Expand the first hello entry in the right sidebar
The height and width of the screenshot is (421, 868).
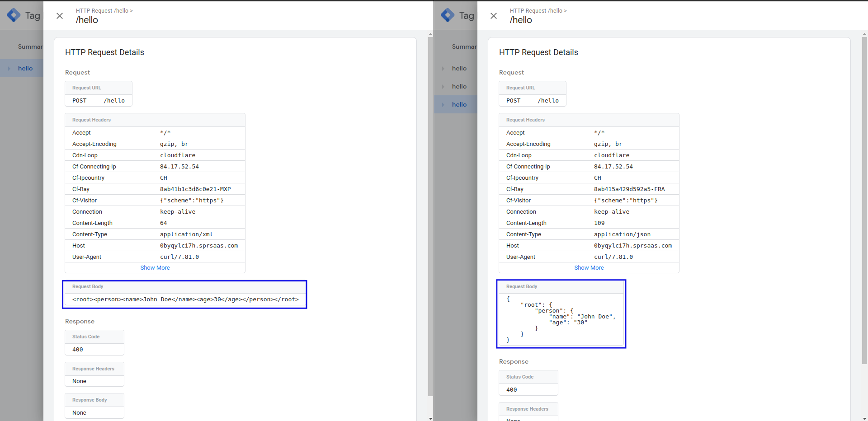[443, 68]
